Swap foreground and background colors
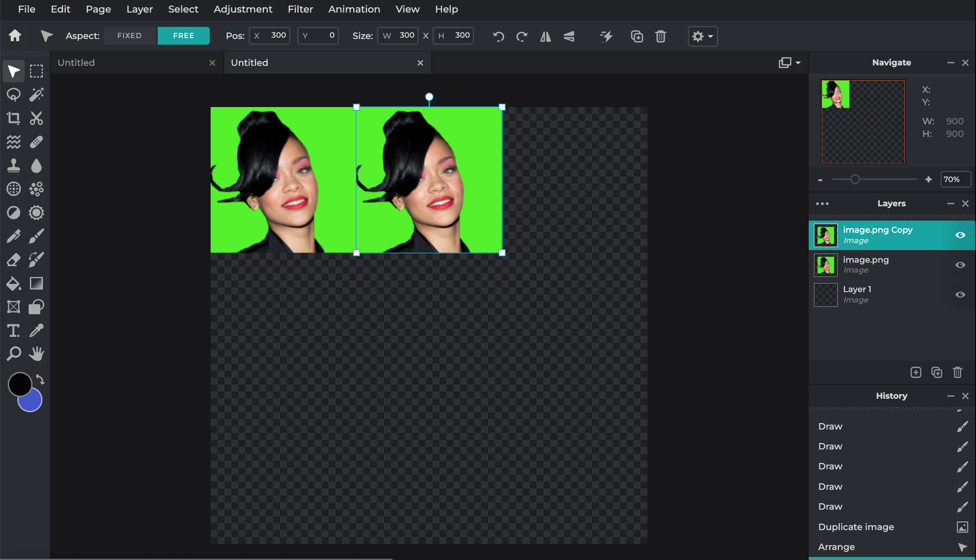Image resolution: width=976 pixels, height=560 pixels. (x=40, y=379)
